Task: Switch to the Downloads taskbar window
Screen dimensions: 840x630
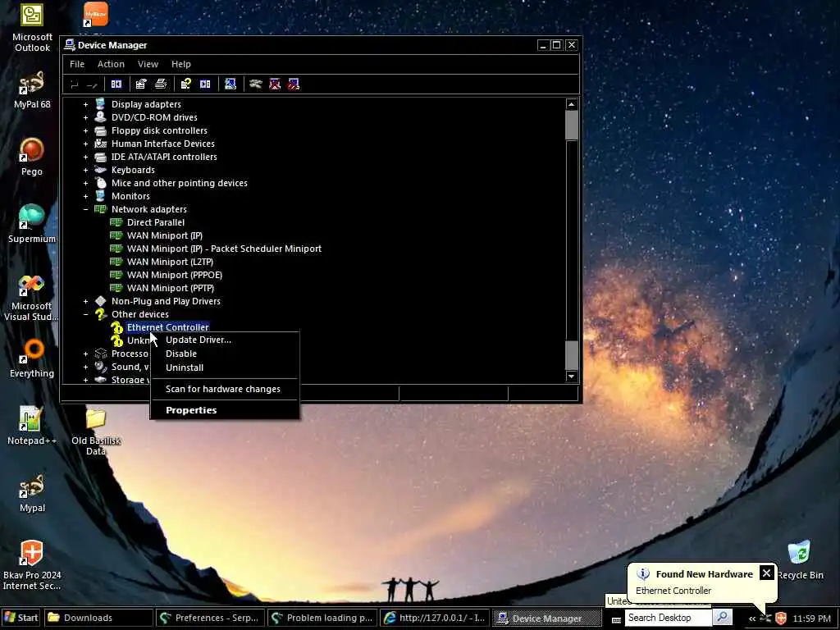Action: (x=98, y=618)
